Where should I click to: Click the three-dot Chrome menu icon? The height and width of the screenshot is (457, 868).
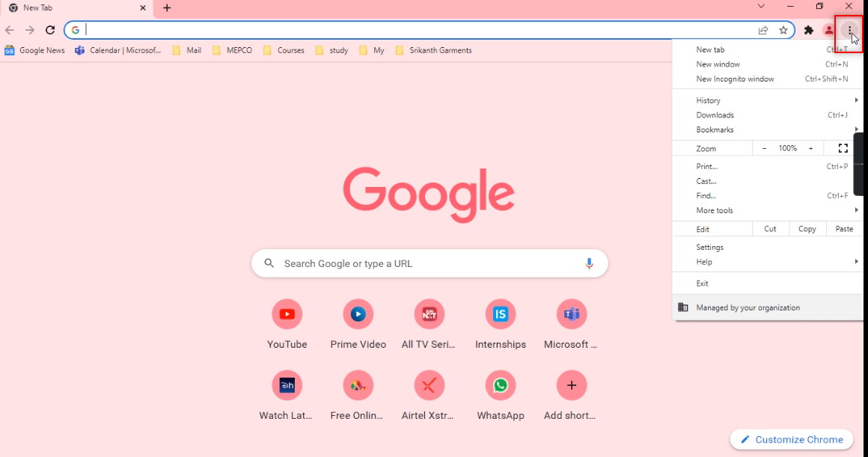849,31
